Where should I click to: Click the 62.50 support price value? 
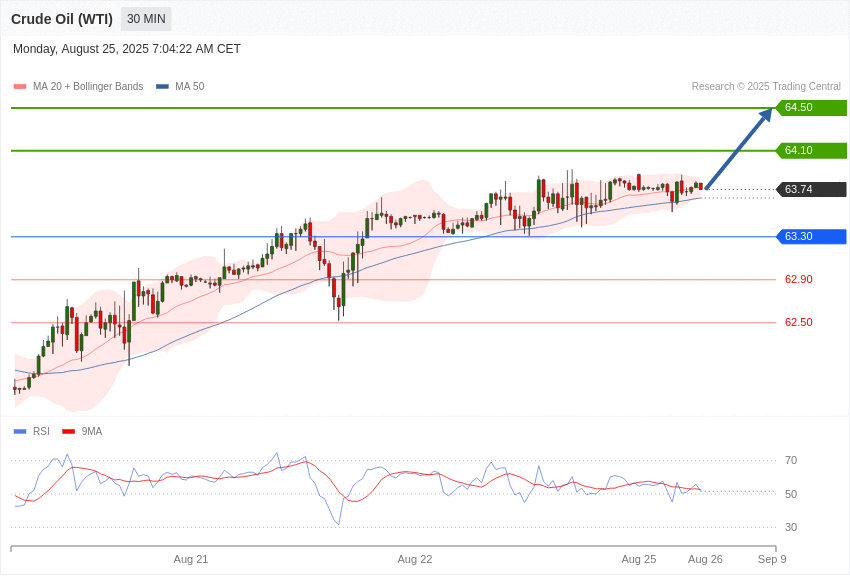point(799,322)
